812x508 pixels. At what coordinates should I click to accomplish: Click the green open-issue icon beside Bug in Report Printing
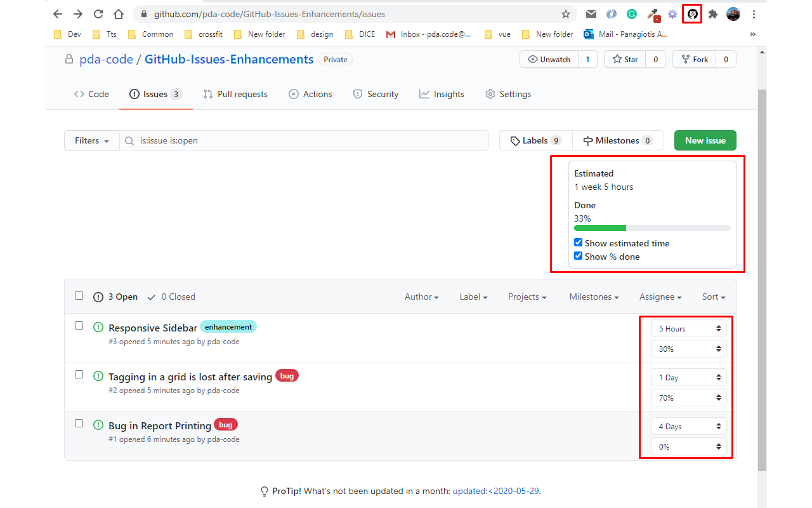98,424
